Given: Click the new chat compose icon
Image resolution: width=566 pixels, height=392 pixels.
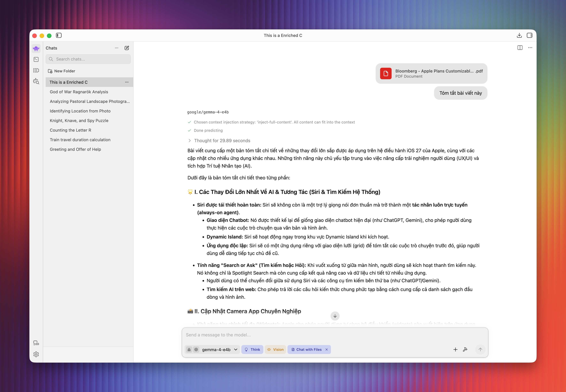Looking at the screenshot, I should tap(127, 48).
